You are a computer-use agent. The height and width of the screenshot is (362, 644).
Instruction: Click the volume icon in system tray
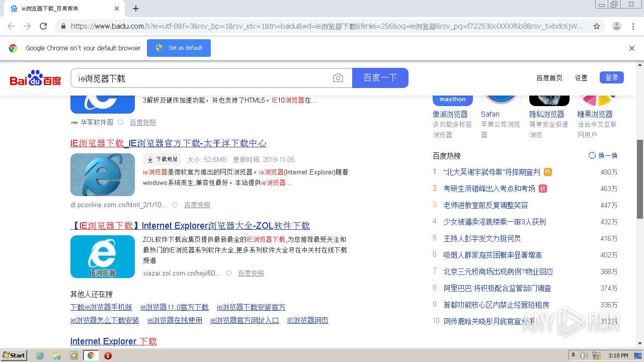point(584,355)
